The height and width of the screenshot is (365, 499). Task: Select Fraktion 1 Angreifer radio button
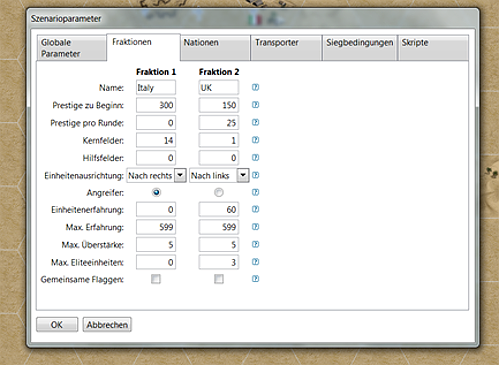pos(156,192)
